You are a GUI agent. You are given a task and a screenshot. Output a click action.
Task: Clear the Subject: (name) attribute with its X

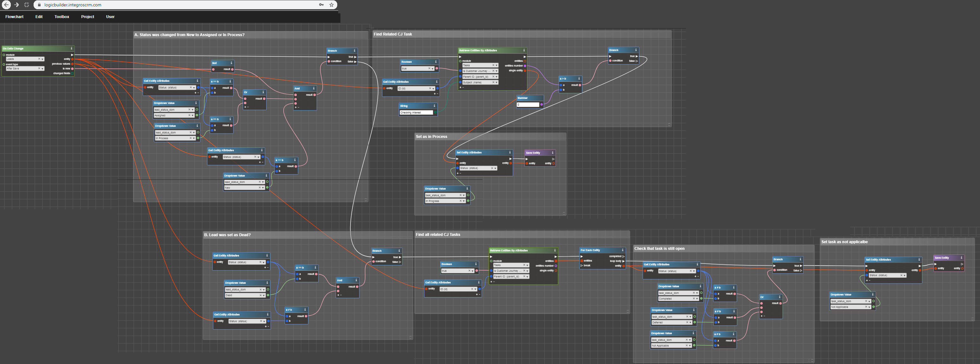[493, 82]
